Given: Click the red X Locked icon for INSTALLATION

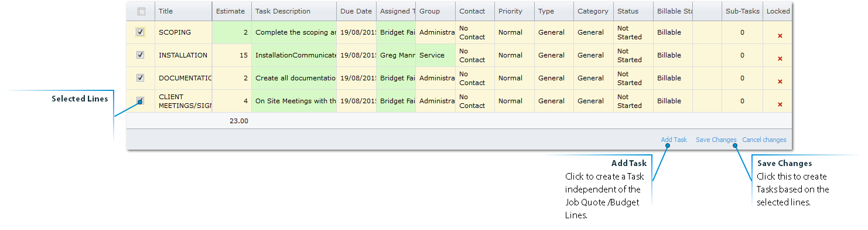Looking at the screenshot, I should coord(780,59).
